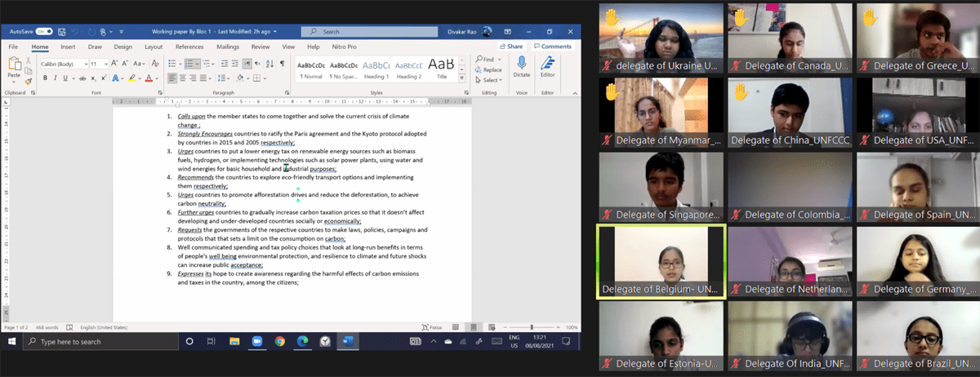Click the Center alignment icon
Viewport: 980px width, 377px height.
tap(182, 78)
